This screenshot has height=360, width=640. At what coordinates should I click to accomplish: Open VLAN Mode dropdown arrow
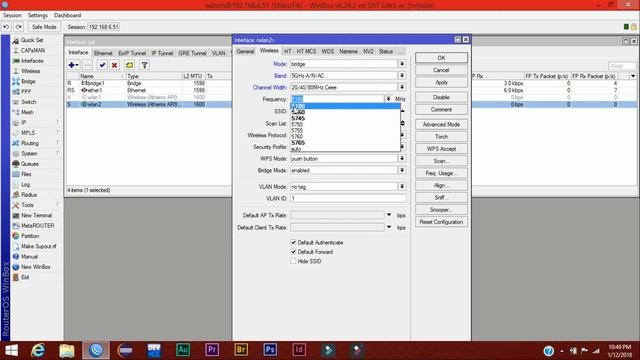(x=402, y=187)
